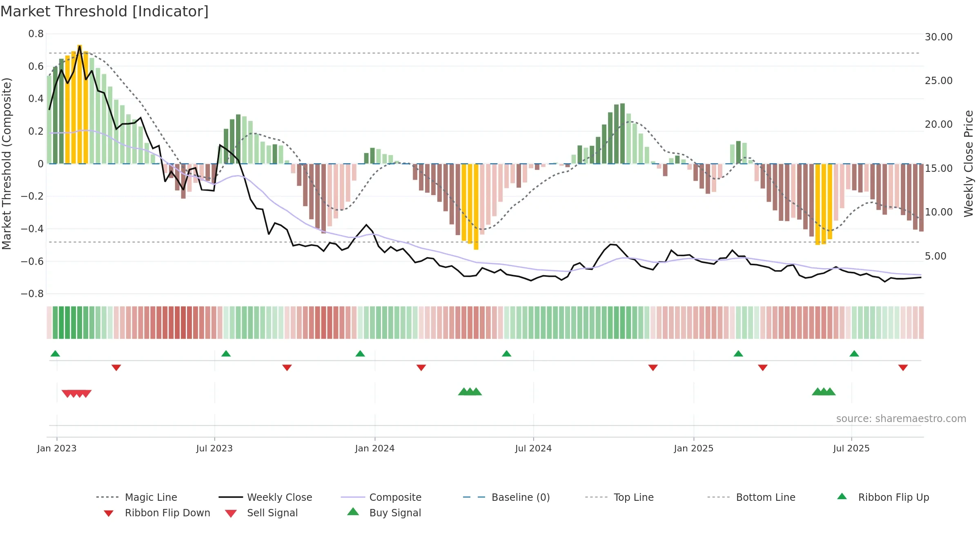980x551 pixels.
Task: Click the 0.8 left axis label
Action: click(x=36, y=34)
